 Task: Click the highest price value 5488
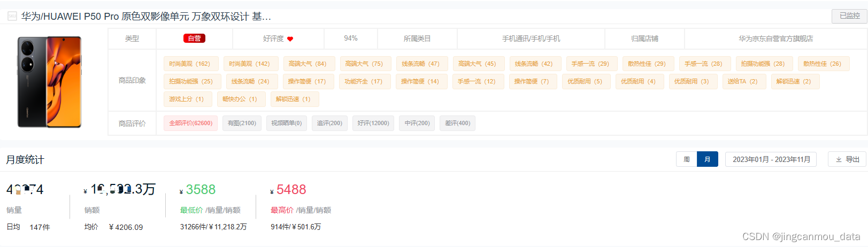(x=291, y=190)
